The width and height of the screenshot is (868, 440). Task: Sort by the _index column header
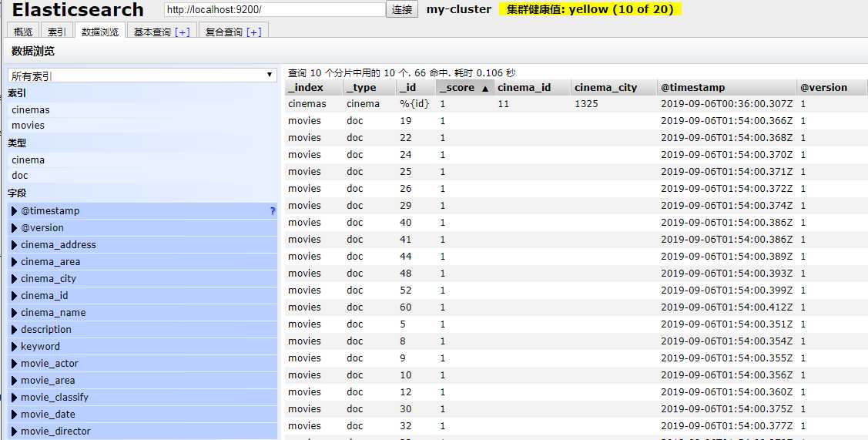pos(314,88)
